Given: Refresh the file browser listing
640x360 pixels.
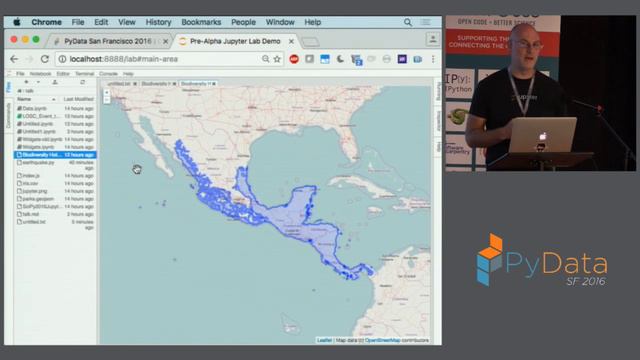Looking at the screenshot, I should [x=82, y=82].
